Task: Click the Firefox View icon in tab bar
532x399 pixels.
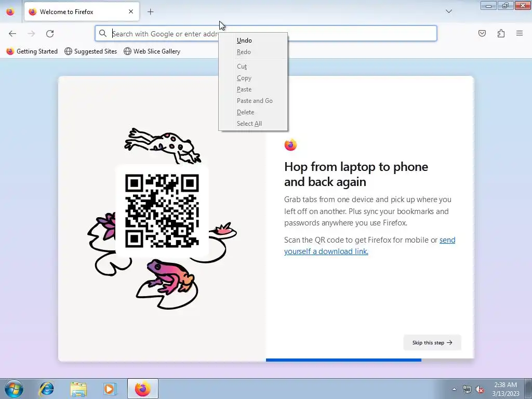Action: click(x=10, y=12)
